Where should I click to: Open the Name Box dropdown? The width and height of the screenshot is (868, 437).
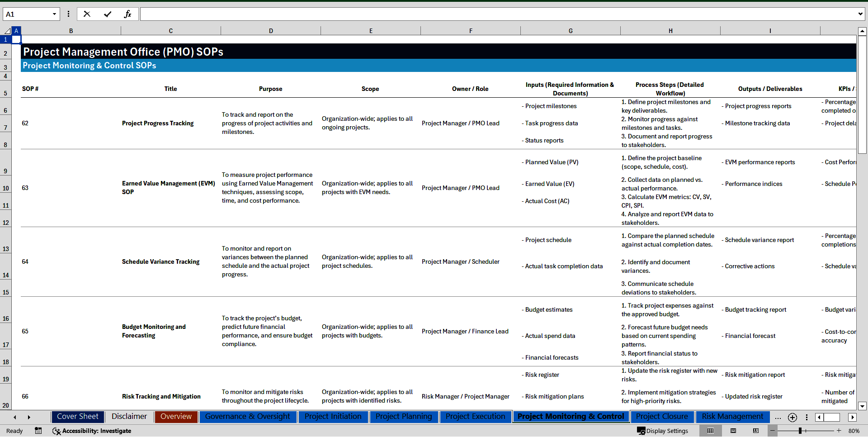[54, 14]
